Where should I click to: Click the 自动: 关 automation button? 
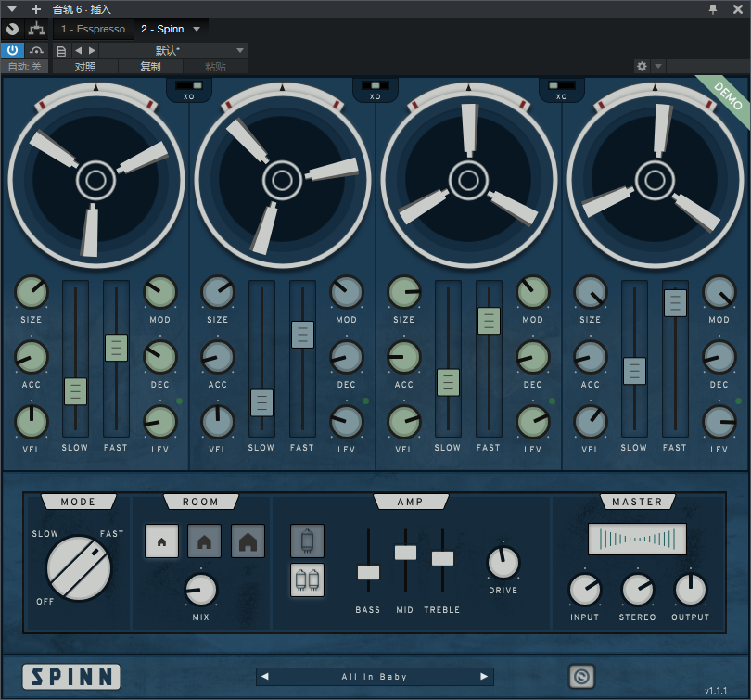24,67
